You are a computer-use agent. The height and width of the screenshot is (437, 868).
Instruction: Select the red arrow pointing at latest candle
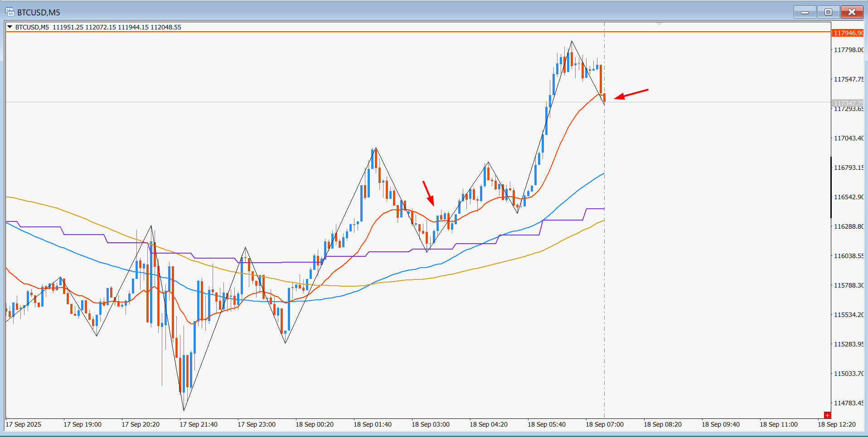pyautogui.click(x=631, y=94)
